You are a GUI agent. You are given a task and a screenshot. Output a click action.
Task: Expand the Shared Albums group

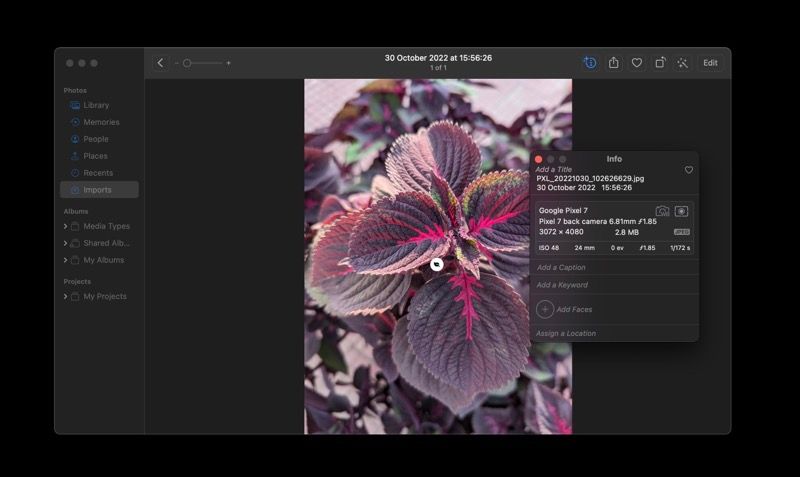click(66, 243)
